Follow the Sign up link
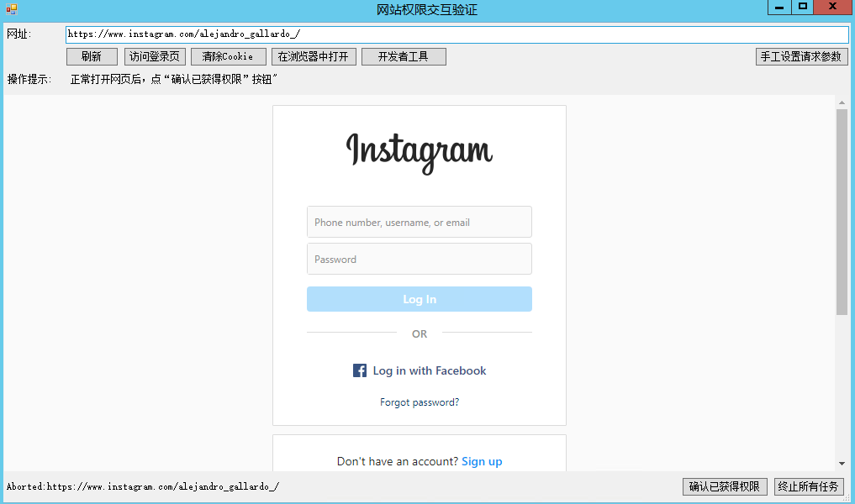Screen dimensions: 855x504 482,461
